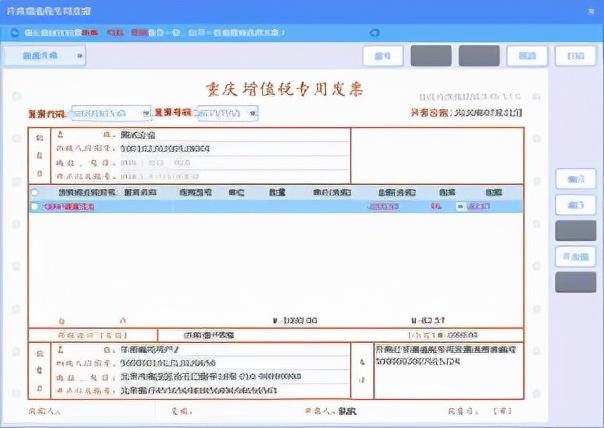Expand the dropdown button above the invoice form
Image resolution: width=604 pixels, height=428 pixels.
coord(45,56)
